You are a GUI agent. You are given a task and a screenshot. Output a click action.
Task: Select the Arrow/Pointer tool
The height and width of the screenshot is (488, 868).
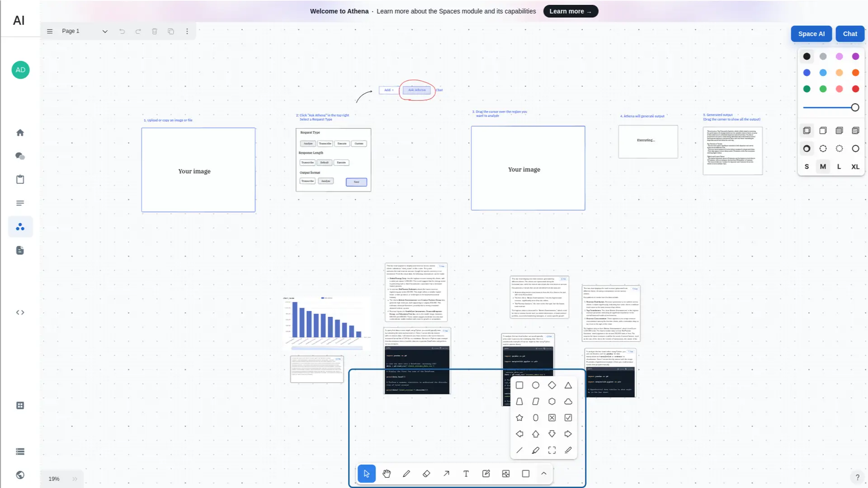pyautogui.click(x=367, y=474)
